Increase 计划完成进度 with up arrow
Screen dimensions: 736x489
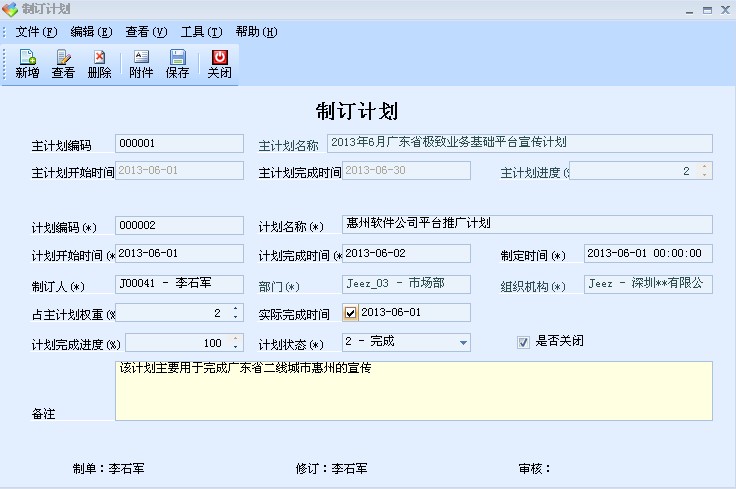tap(235, 338)
